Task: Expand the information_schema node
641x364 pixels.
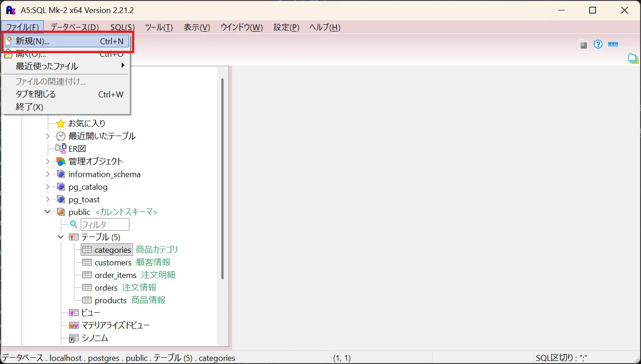Action: [x=48, y=174]
